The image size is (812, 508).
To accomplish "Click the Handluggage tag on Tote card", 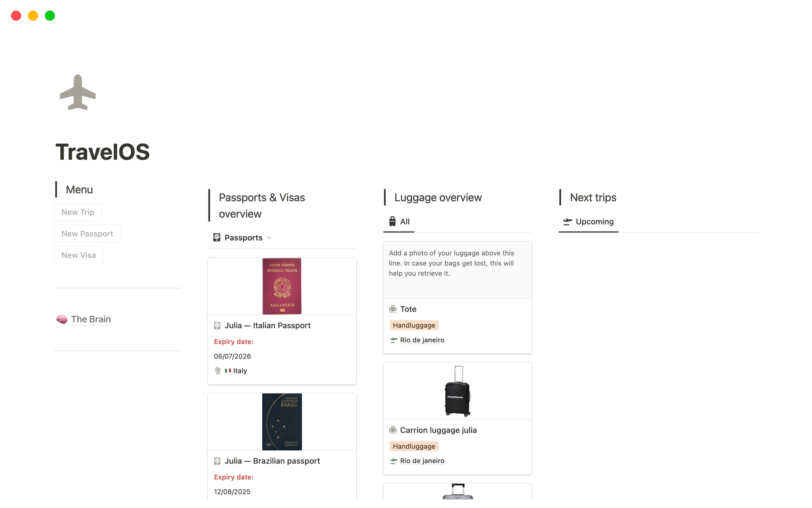I will click(414, 325).
